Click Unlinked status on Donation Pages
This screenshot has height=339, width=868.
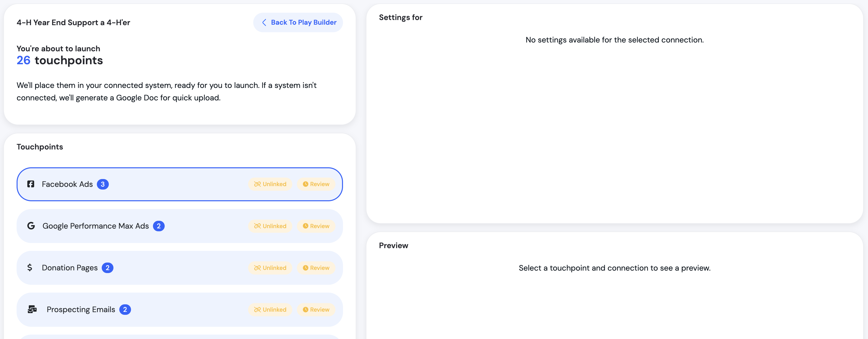click(x=270, y=268)
